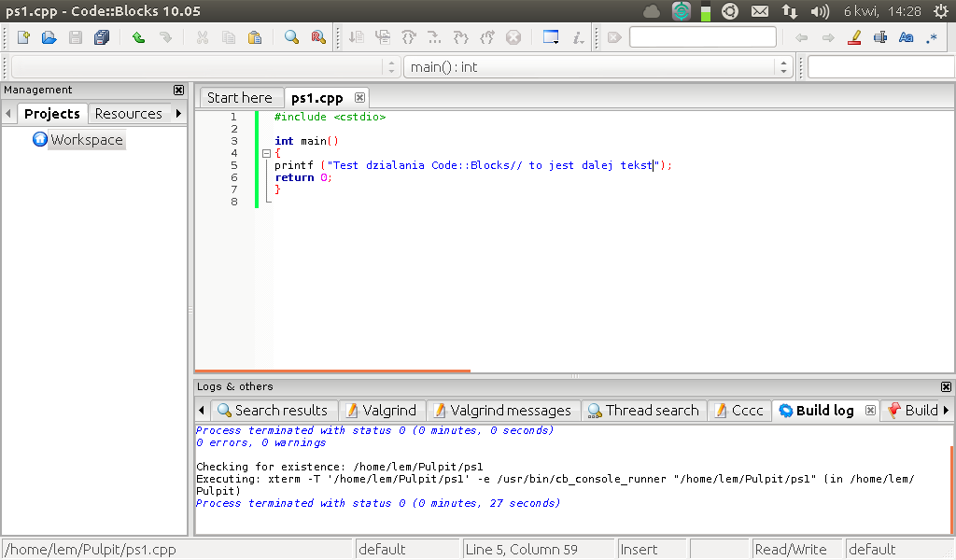Undo the last edit
Screen dimensions: 956x560
(x=137, y=36)
